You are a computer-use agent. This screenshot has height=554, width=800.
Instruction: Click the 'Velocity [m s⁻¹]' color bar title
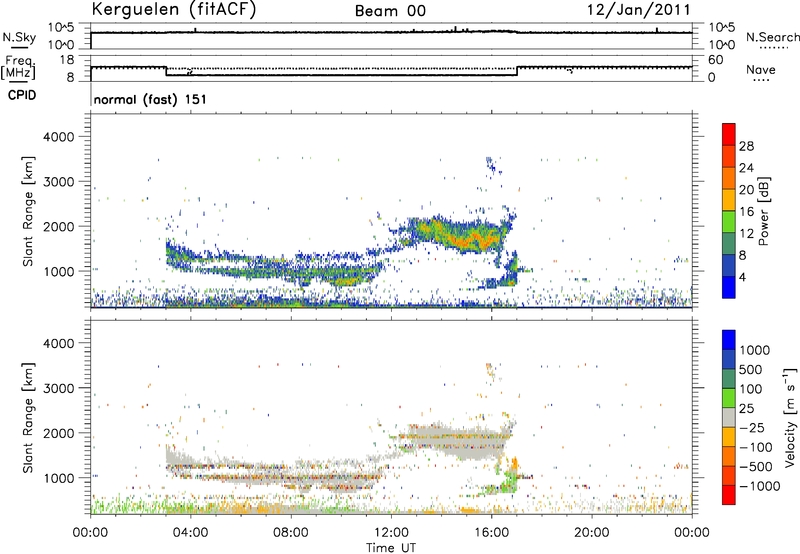[790, 417]
